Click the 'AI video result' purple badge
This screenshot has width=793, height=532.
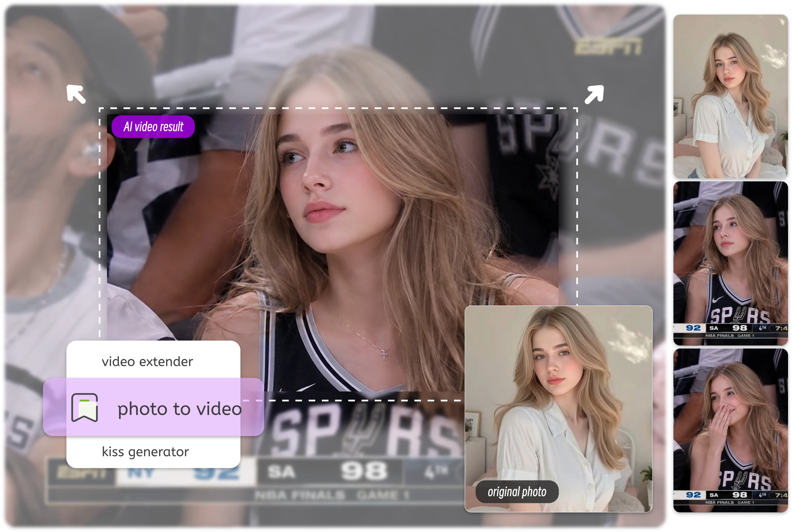click(x=153, y=127)
